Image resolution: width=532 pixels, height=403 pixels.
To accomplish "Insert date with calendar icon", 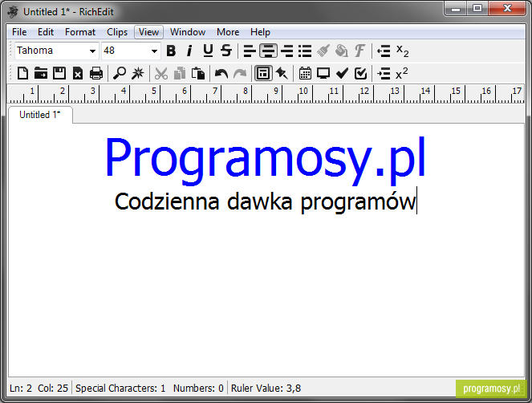I will click(x=305, y=73).
